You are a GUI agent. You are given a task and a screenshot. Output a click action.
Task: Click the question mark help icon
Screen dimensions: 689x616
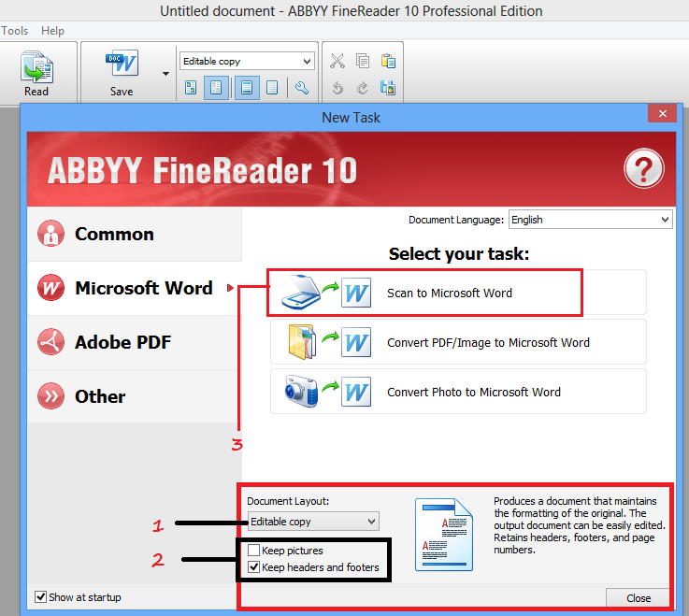644,168
